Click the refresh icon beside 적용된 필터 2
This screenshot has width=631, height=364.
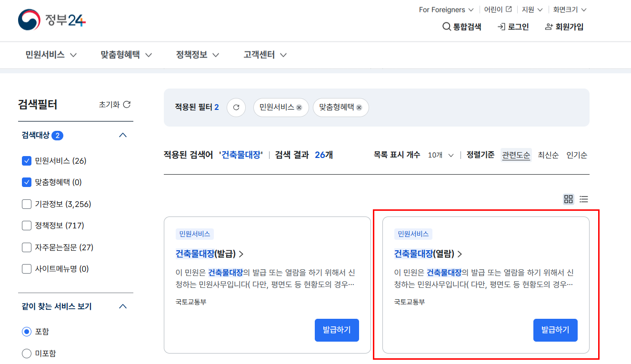[236, 107]
